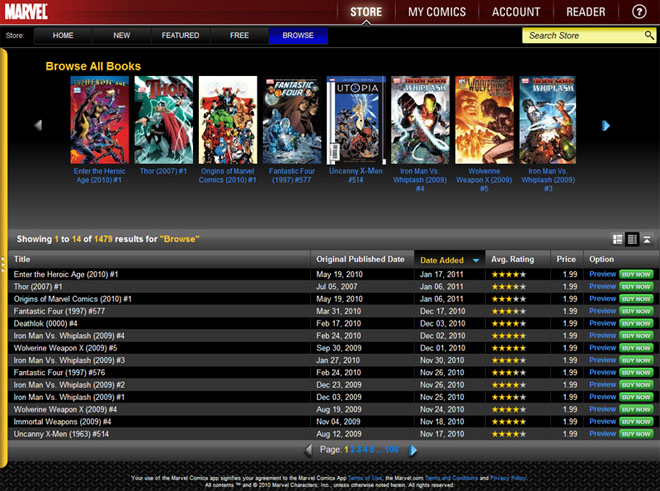Open the MY COMICS tab
The width and height of the screenshot is (660, 491).
(x=437, y=12)
